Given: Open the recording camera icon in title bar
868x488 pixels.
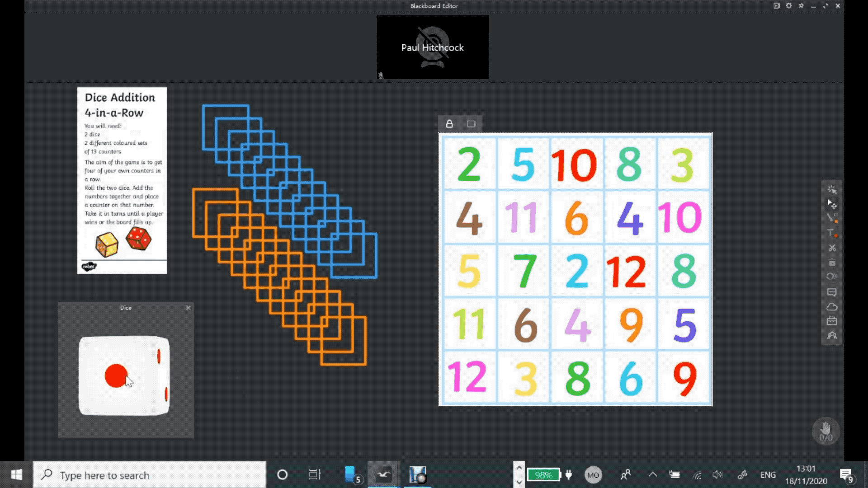Looking at the screenshot, I should point(777,6).
